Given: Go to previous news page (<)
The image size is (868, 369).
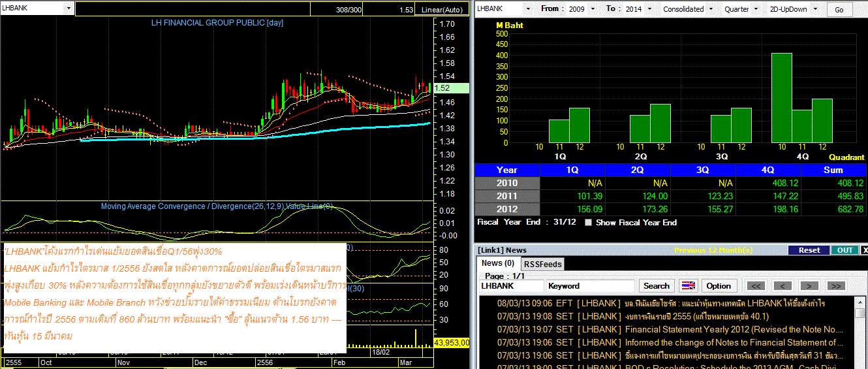Looking at the screenshot, I should pos(783,286).
